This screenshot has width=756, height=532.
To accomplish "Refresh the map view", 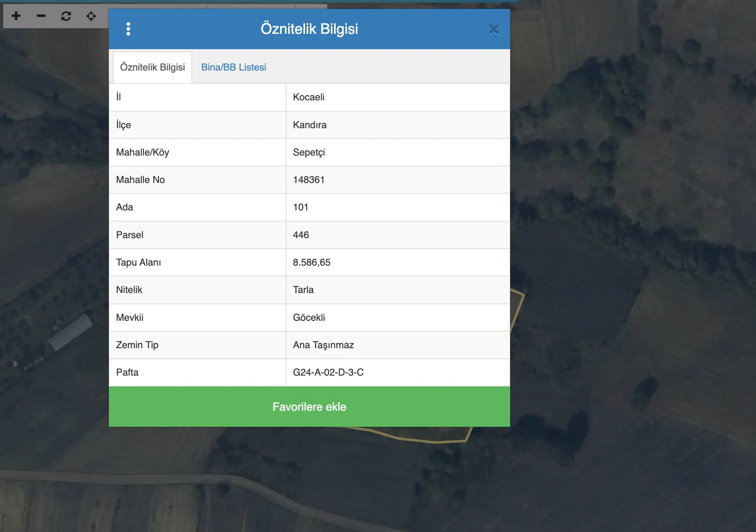I will pyautogui.click(x=66, y=16).
